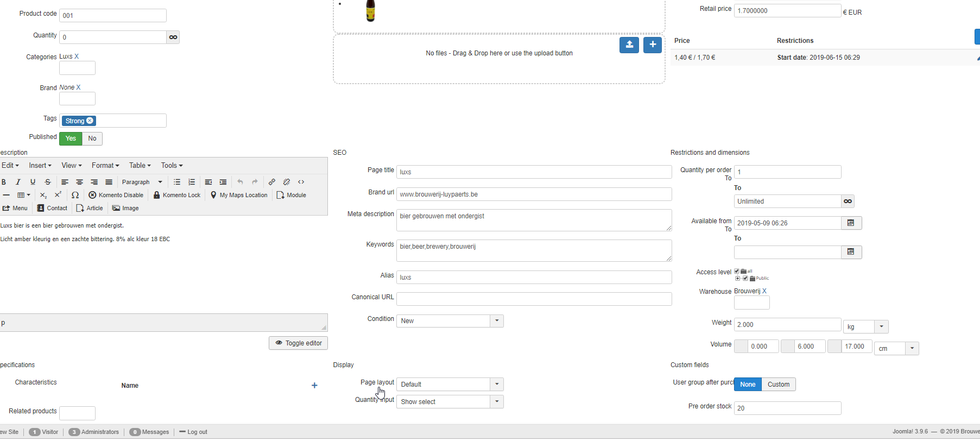980x441 pixels.
Task: Click the Komento Lock button
Action: [x=176, y=195]
